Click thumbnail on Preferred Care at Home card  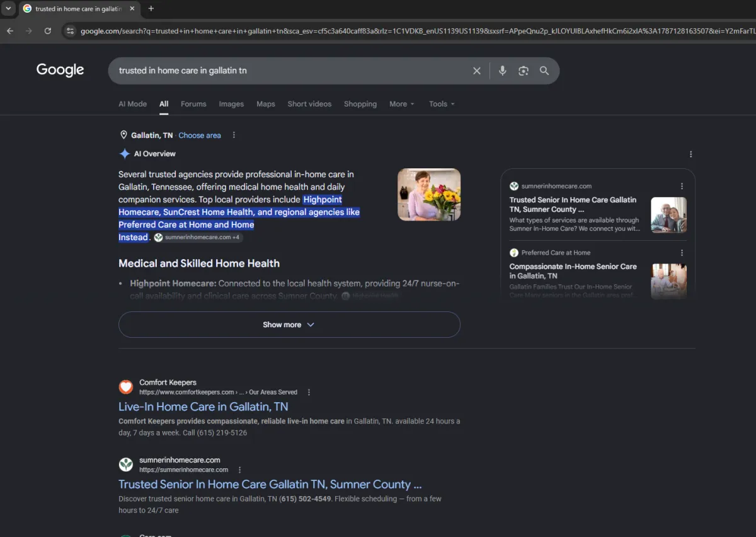pos(668,281)
